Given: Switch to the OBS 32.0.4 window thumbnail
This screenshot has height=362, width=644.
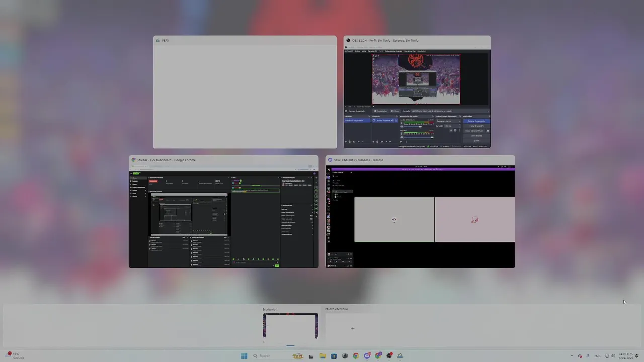Looking at the screenshot, I should tap(417, 92).
